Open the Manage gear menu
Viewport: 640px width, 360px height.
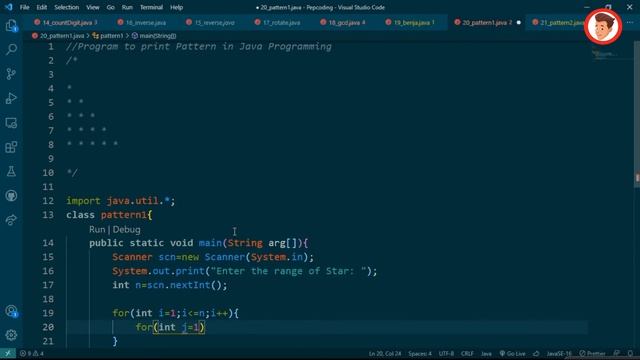pos(11,335)
